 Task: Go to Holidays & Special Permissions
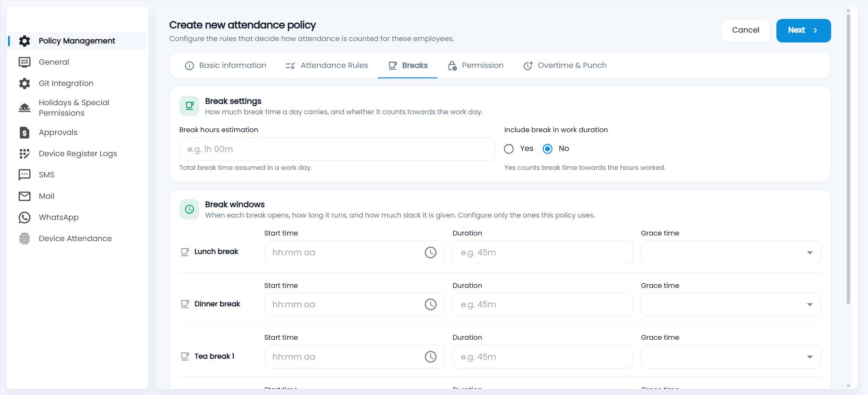(74, 108)
